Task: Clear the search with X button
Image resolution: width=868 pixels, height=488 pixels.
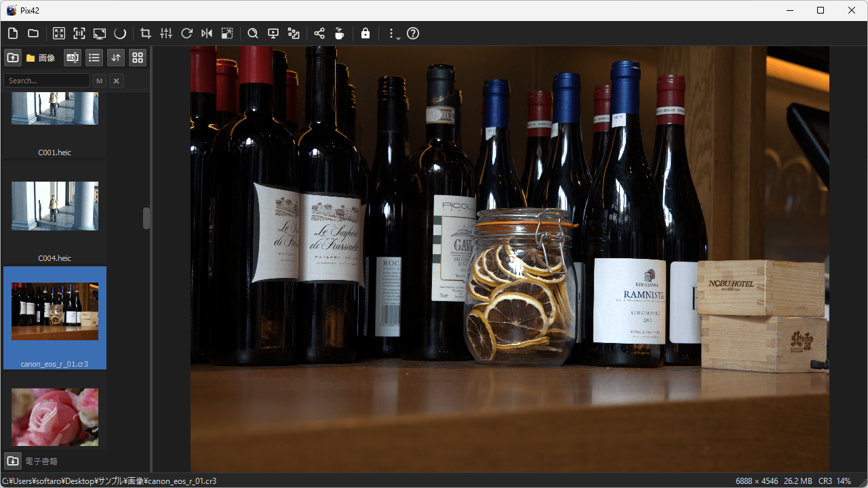Action: (117, 81)
